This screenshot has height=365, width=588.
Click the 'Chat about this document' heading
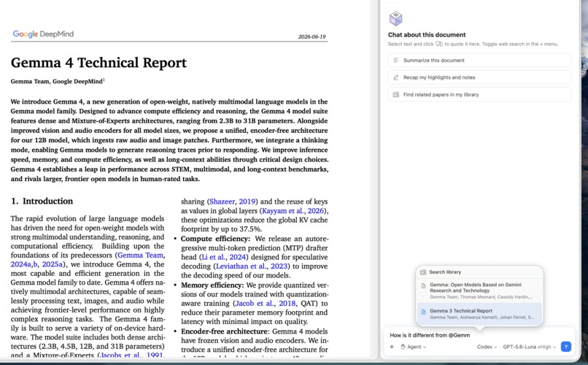tap(427, 34)
